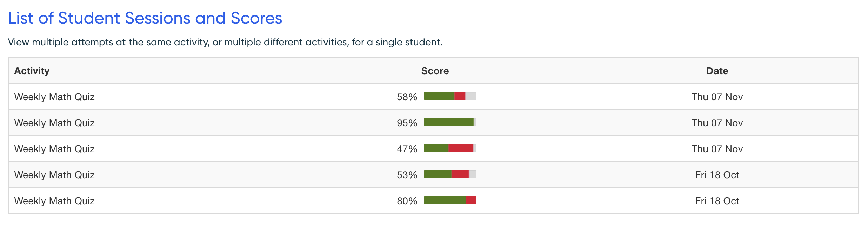The width and height of the screenshot is (868, 225).
Task: Click the 47% score text
Action: coord(407,149)
